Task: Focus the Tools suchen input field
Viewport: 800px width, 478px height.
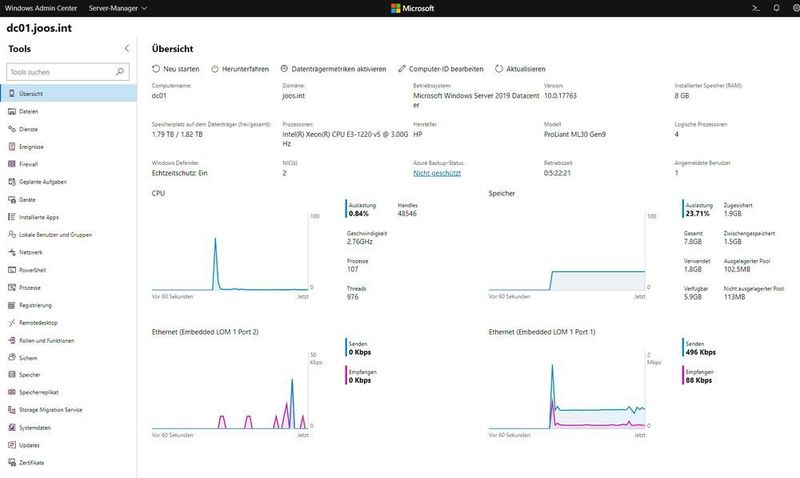Action: click(x=68, y=72)
